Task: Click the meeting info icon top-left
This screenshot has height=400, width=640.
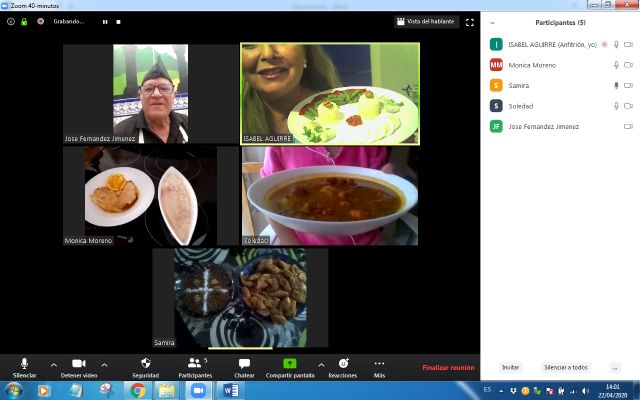Action: [11, 21]
